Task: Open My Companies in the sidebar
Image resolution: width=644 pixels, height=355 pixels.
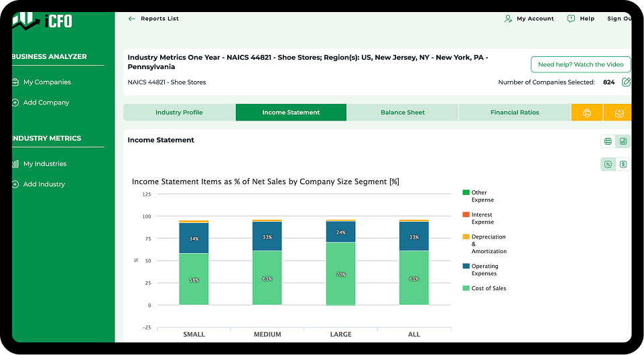Action: click(47, 82)
